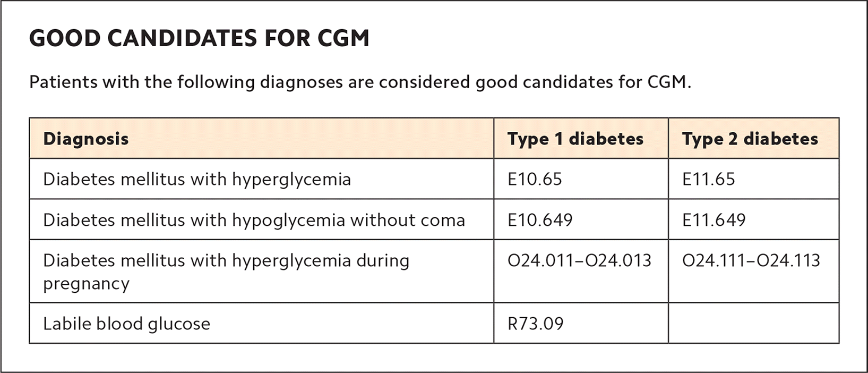Select code E11.65
The width and height of the screenshot is (868, 373).
click(709, 179)
